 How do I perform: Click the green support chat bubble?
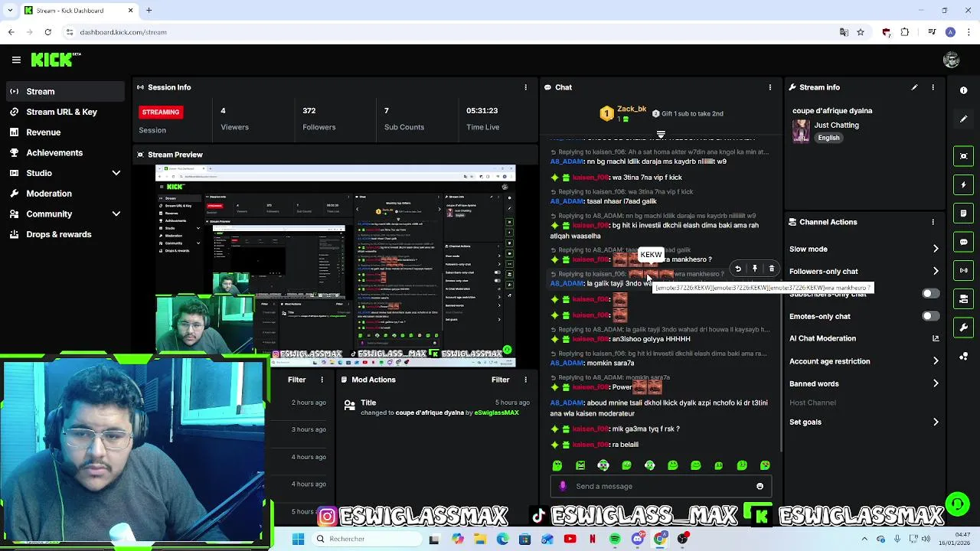(x=957, y=504)
